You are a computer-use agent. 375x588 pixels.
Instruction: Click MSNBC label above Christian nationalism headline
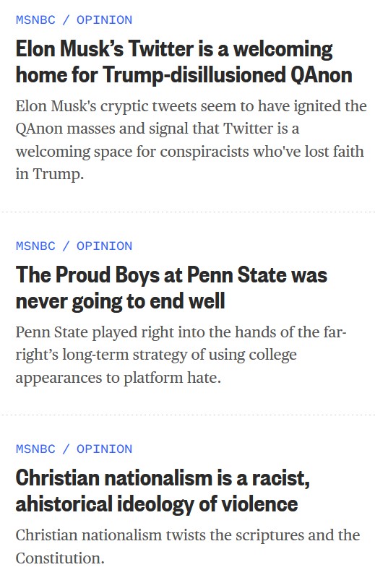tap(35, 449)
